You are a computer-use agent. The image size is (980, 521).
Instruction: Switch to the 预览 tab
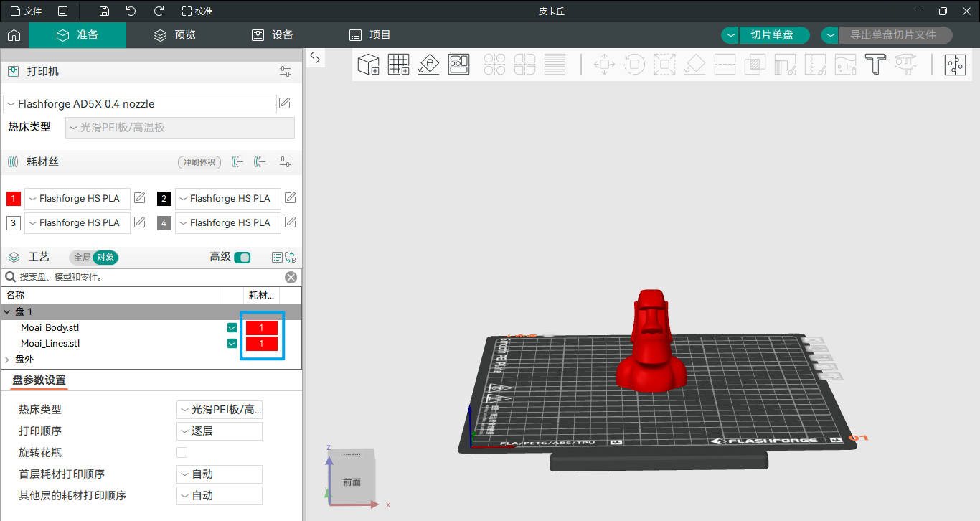[175, 35]
